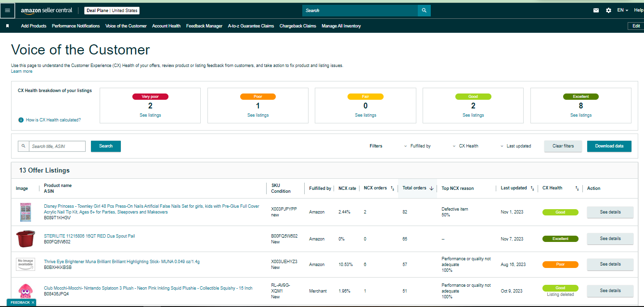This screenshot has width=644, height=307.
Task: See listings under Excellent card
Action: pos(581,115)
